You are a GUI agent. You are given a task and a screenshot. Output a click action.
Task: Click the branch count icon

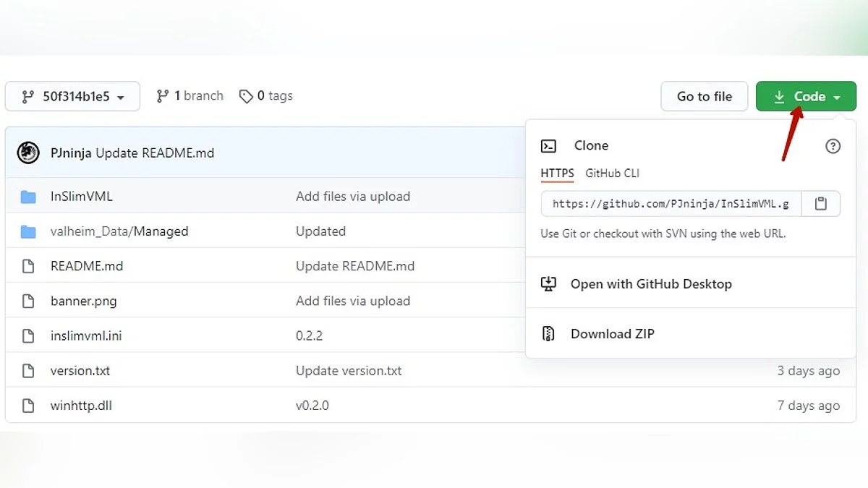(163, 96)
